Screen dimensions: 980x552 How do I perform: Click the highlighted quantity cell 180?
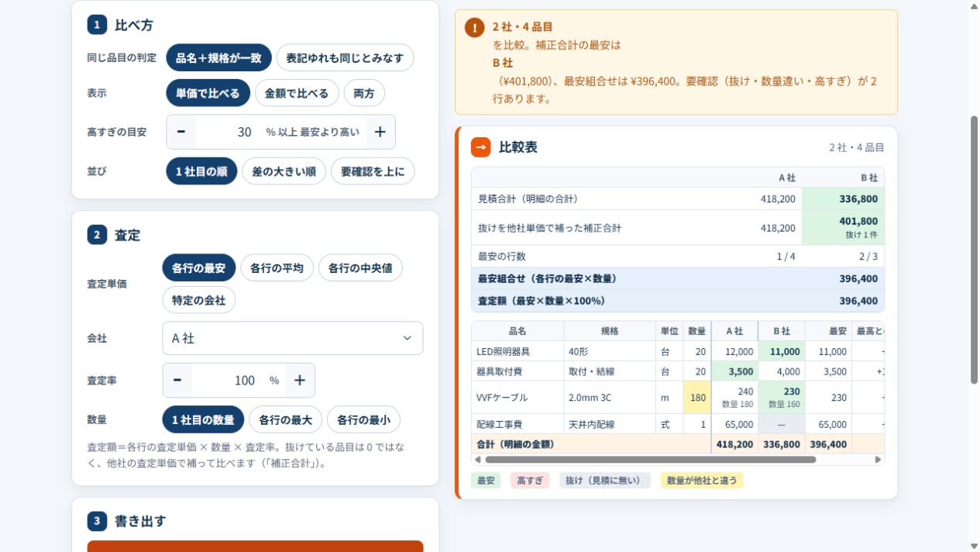pyautogui.click(x=698, y=398)
